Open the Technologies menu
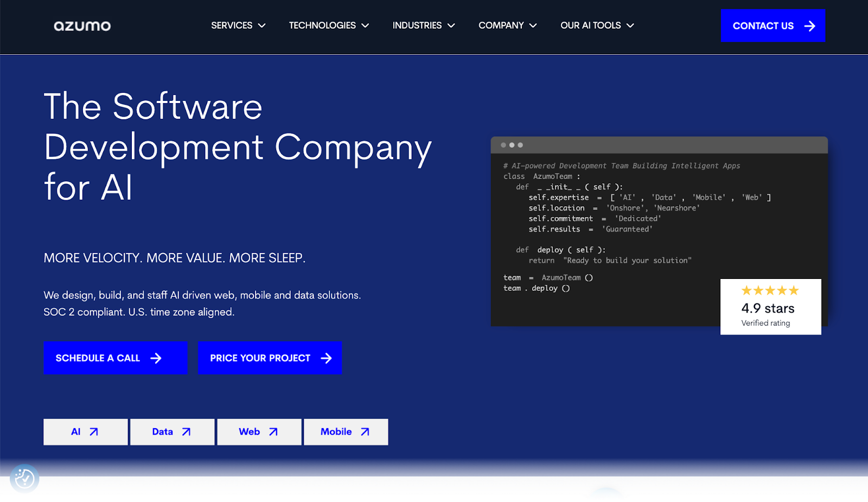The image size is (868, 502). pos(329,26)
